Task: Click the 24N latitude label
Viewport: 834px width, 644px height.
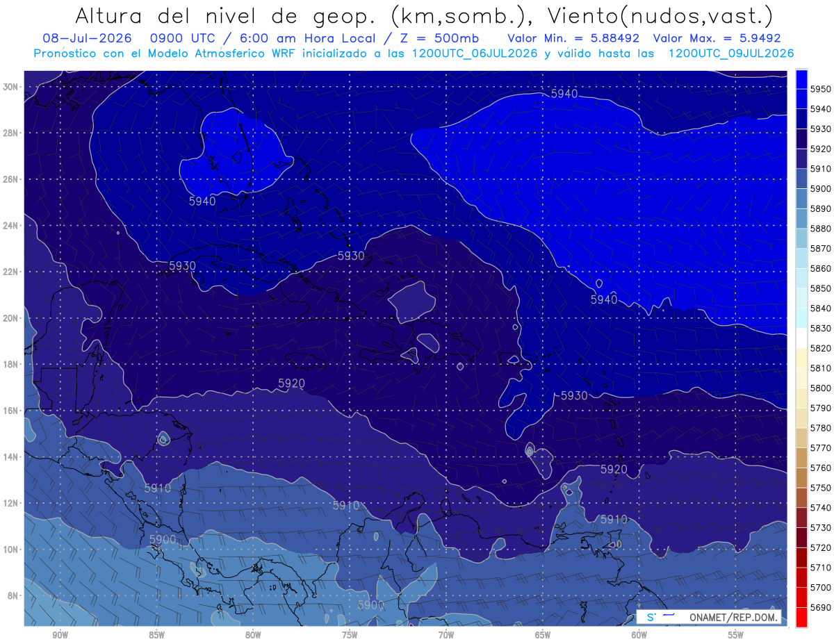Action: [11, 226]
